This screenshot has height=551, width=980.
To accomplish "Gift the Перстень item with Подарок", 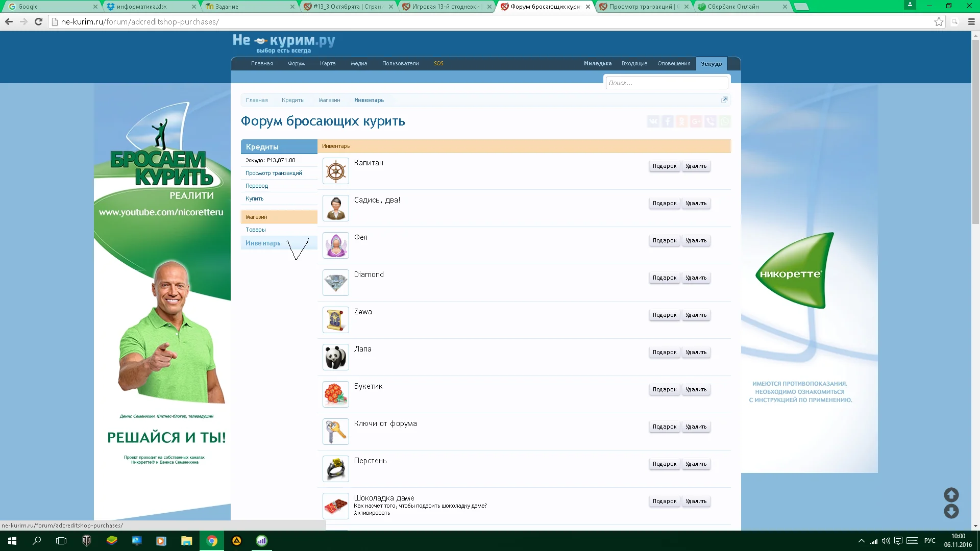I will pos(664,464).
